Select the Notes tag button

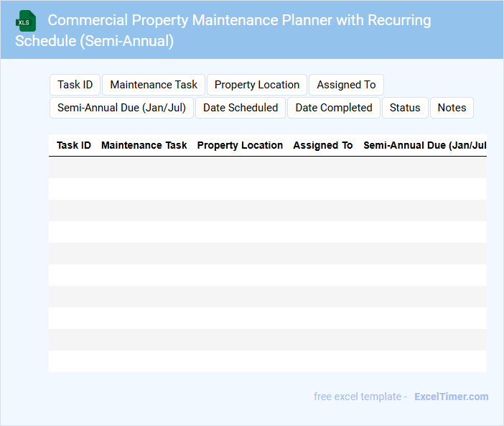coord(452,108)
